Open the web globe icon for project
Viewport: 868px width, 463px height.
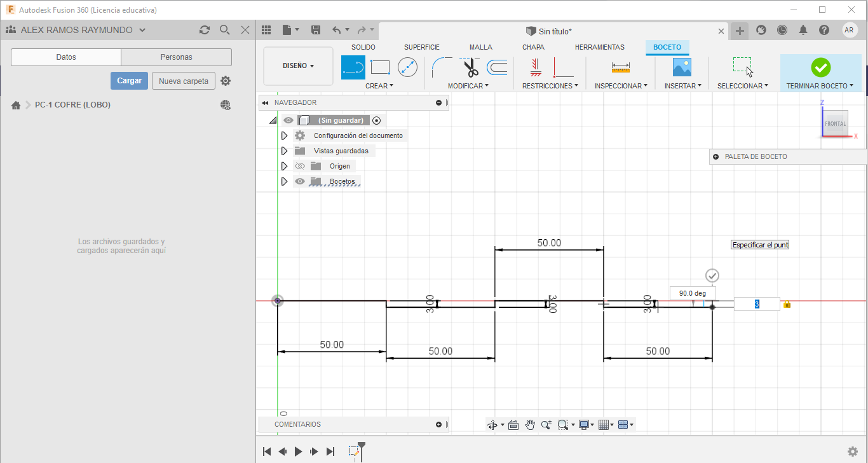coord(226,105)
